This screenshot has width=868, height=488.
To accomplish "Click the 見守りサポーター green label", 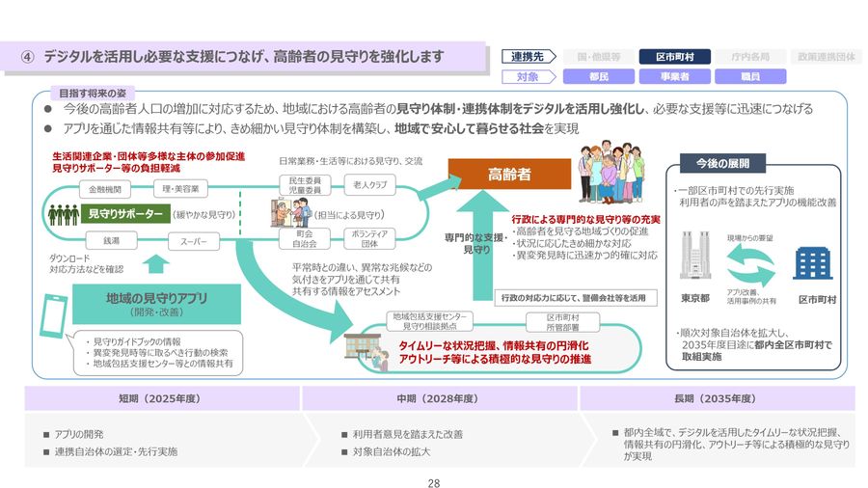I will pos(125,214).
